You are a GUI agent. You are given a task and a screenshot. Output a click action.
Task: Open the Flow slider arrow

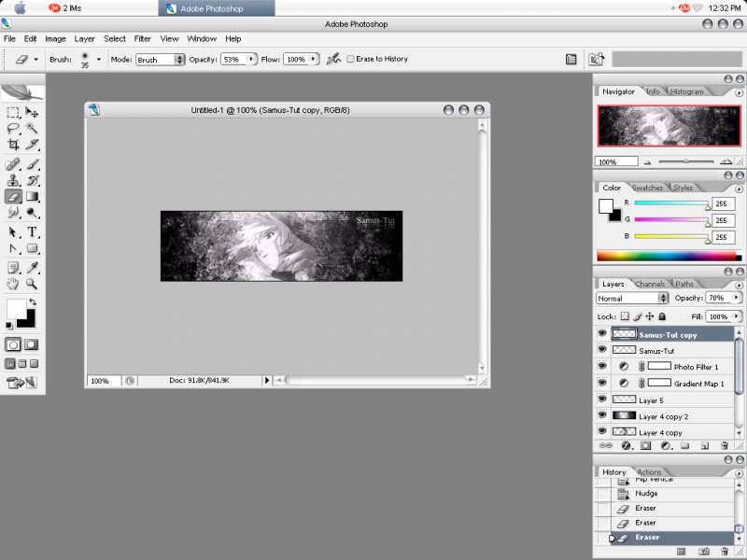[313, 59]
